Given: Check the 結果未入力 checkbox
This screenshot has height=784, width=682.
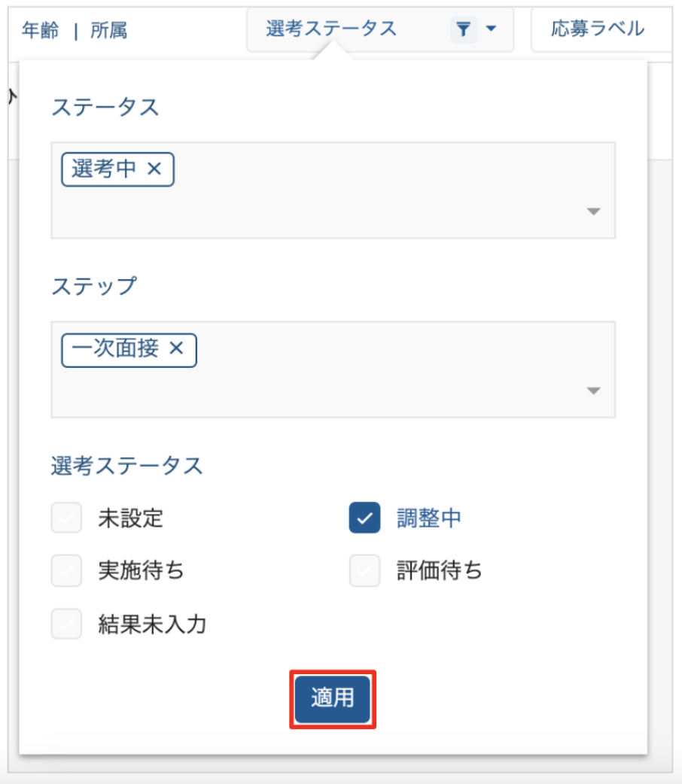Looking at the screenshot, I should [x=66, y=624].
